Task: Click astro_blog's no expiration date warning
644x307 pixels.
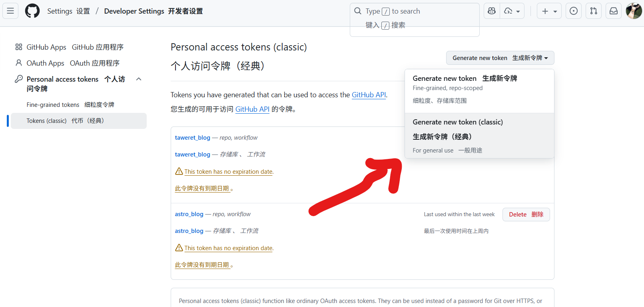Action: pyautogui.click(x=229, y=248)
